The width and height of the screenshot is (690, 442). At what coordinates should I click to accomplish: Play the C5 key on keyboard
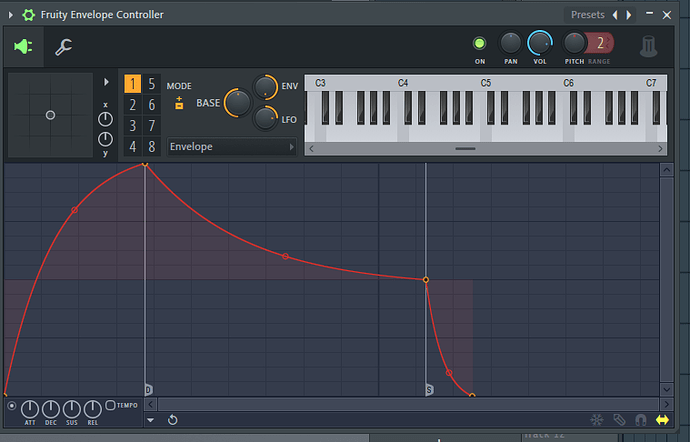pos(485,132)
